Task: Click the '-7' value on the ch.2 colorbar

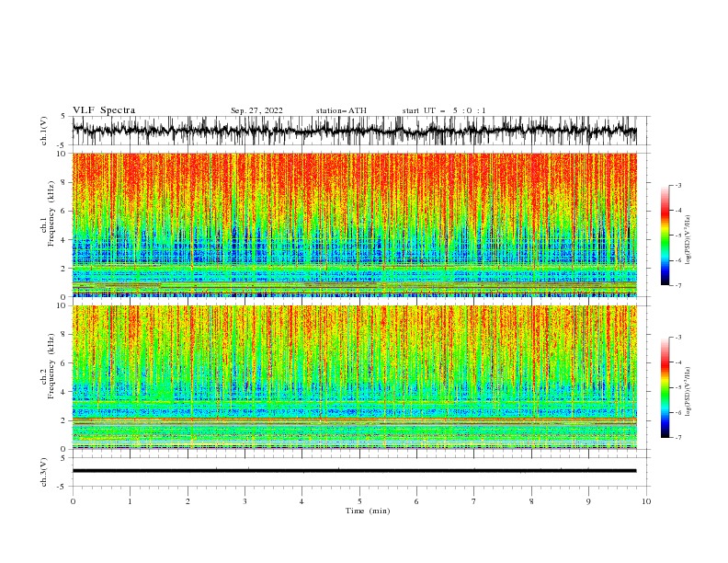Action: [678, 437]
